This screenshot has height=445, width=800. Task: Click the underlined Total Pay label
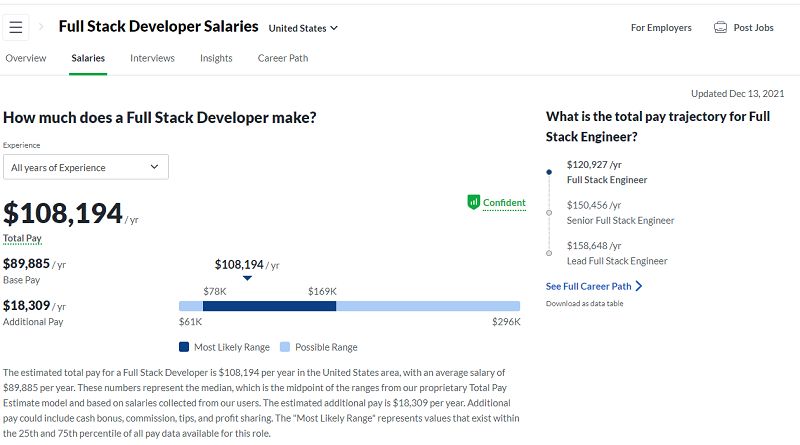coord(22,239)
